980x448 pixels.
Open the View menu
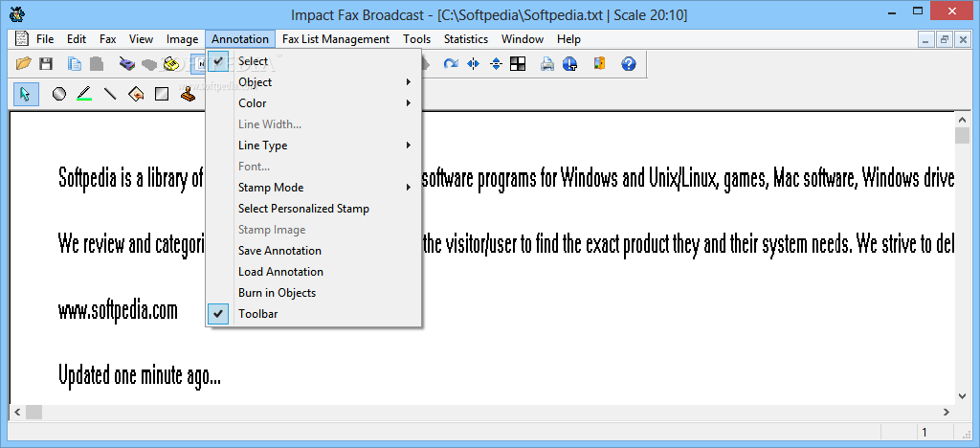[142, 38]
